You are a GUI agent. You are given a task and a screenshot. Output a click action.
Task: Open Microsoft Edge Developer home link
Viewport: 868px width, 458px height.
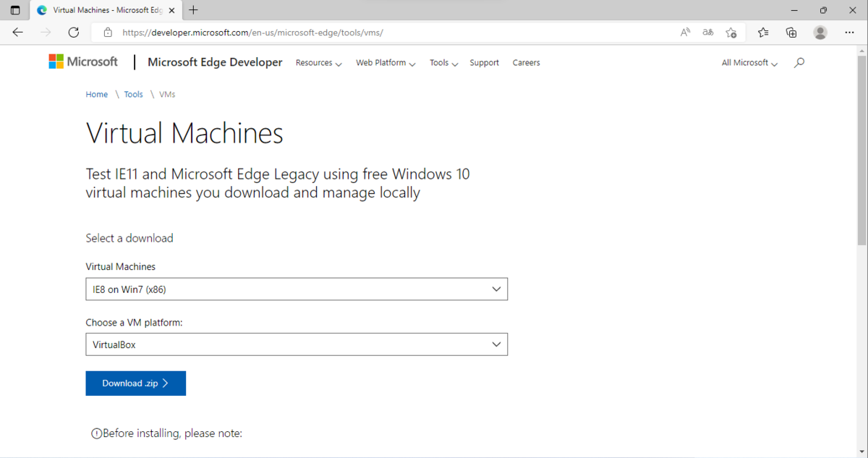[x=215, y=62]
